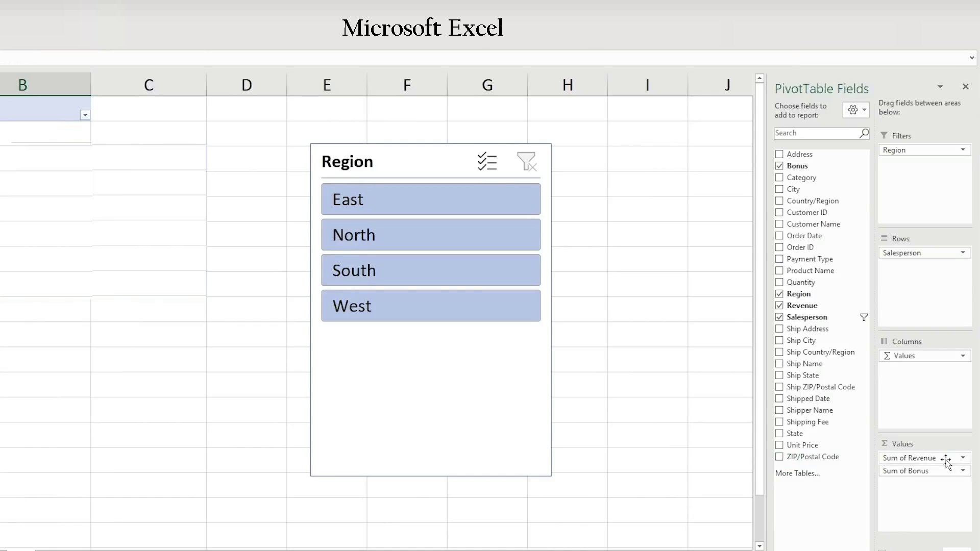Select South in the Region slicer
This screenshot has width=980, height=551.
tap(431, 270)
